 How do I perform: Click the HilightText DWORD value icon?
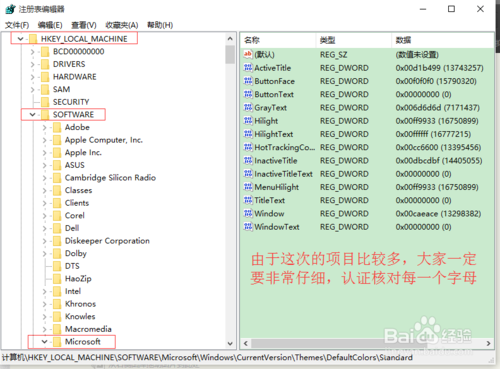tap(248, 134)
